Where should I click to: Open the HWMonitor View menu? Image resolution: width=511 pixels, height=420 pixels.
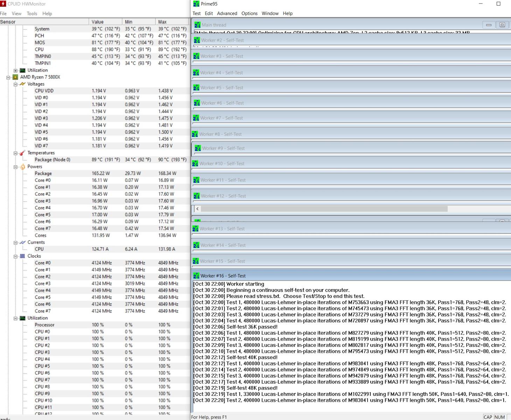[16, 14]
